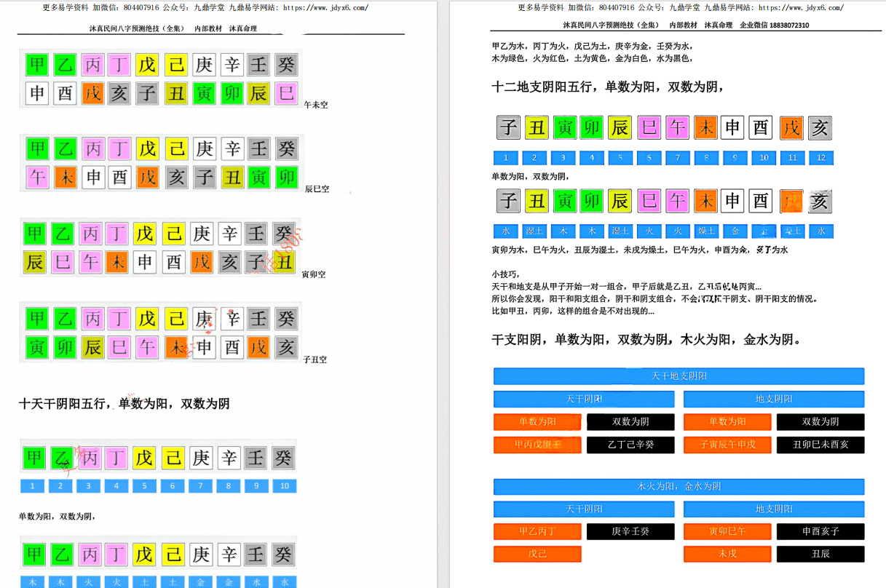886x588 pixels.
Task: Click the black "丑卯巳未酉亥" box
Action: point(820,445)
